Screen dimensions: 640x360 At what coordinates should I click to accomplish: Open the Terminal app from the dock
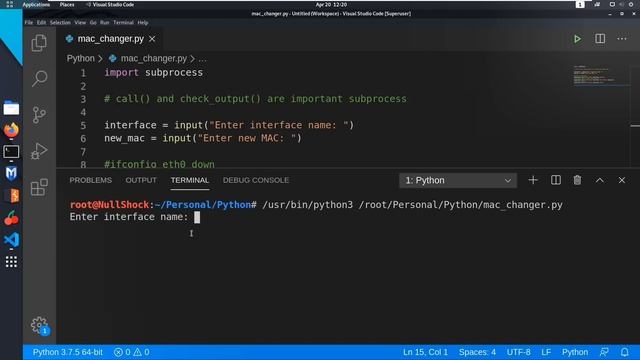click(x=11, y=152)
